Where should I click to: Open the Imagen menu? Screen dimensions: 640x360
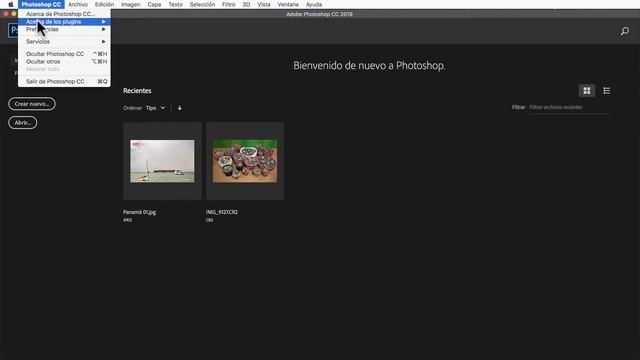[131, 4]
